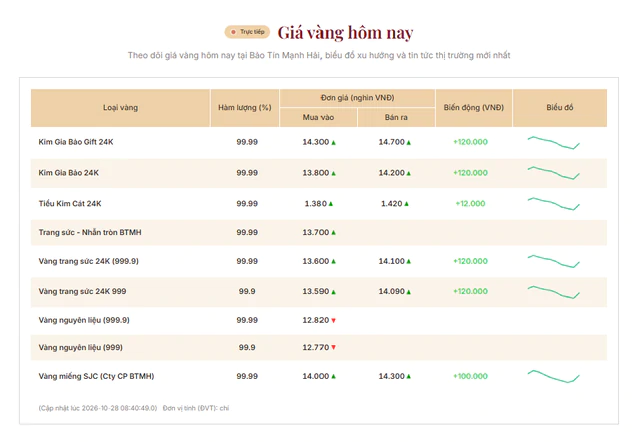The width and height of the screenshot is (640, 442).
Task: Click the up arrow beside sell price 14.700
Action: click(x=409, y=142)
